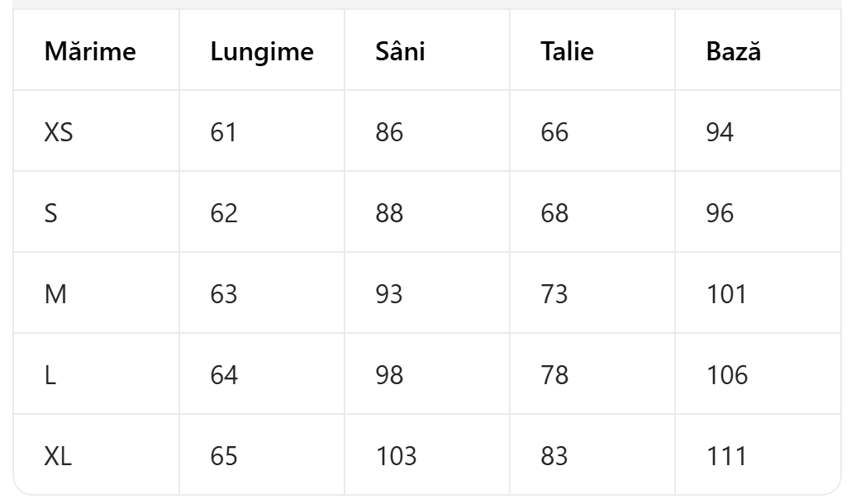
Task: Click the base value 106
Action: pyautogui.click(x=727, y=375)
